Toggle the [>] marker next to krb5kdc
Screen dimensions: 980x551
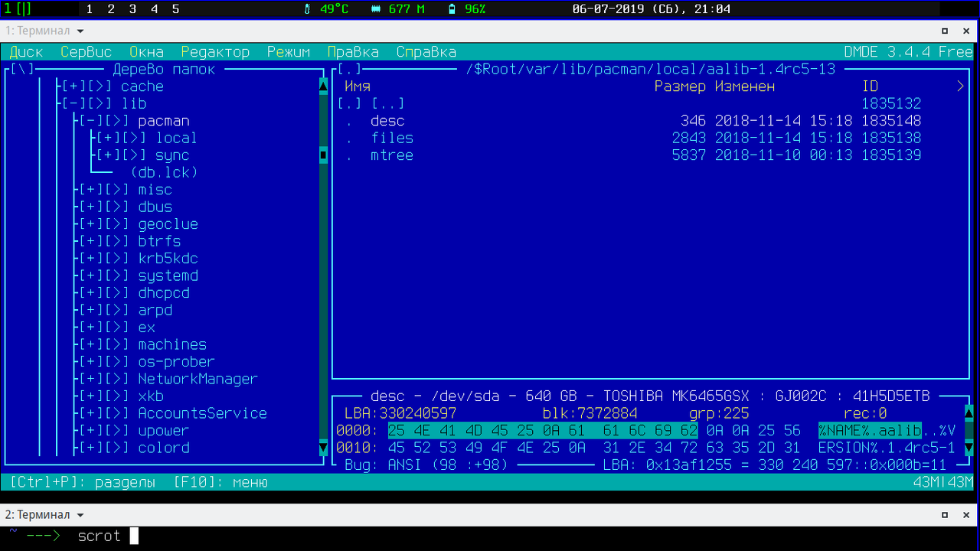coord(116,259)
